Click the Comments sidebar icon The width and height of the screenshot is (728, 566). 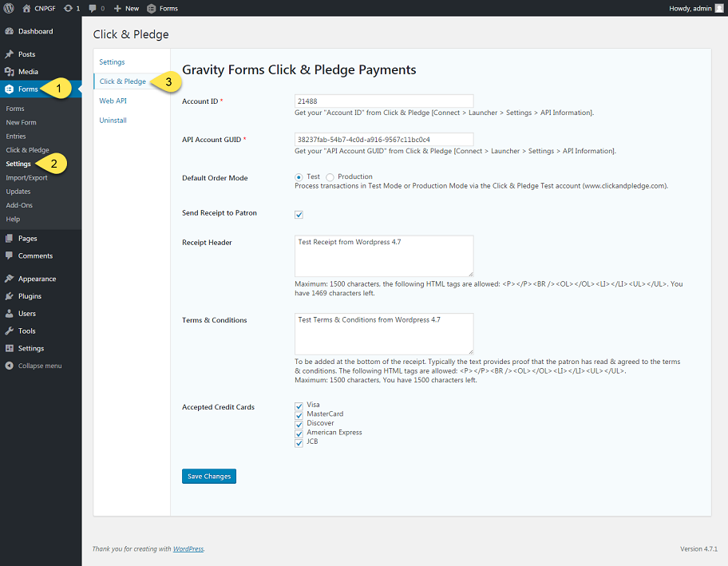10,255
